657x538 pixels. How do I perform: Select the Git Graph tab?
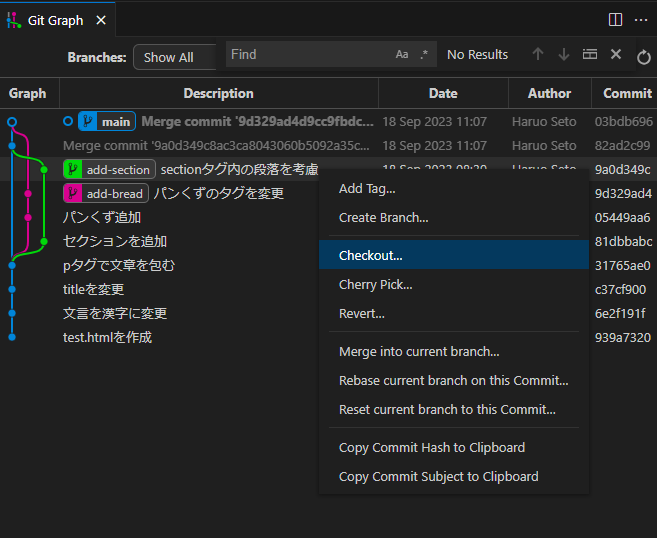click(57, 19)
